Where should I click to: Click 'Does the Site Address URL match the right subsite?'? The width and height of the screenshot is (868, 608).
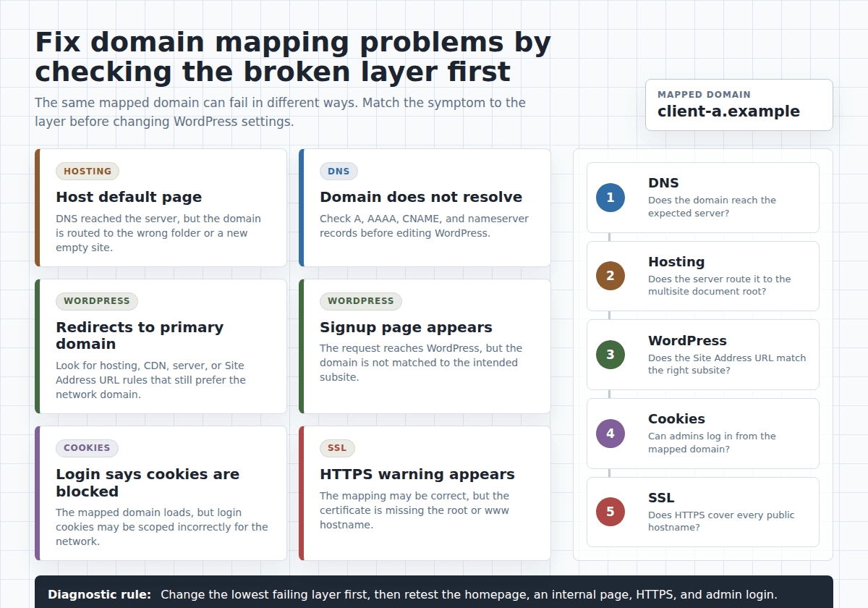[727, 364]
